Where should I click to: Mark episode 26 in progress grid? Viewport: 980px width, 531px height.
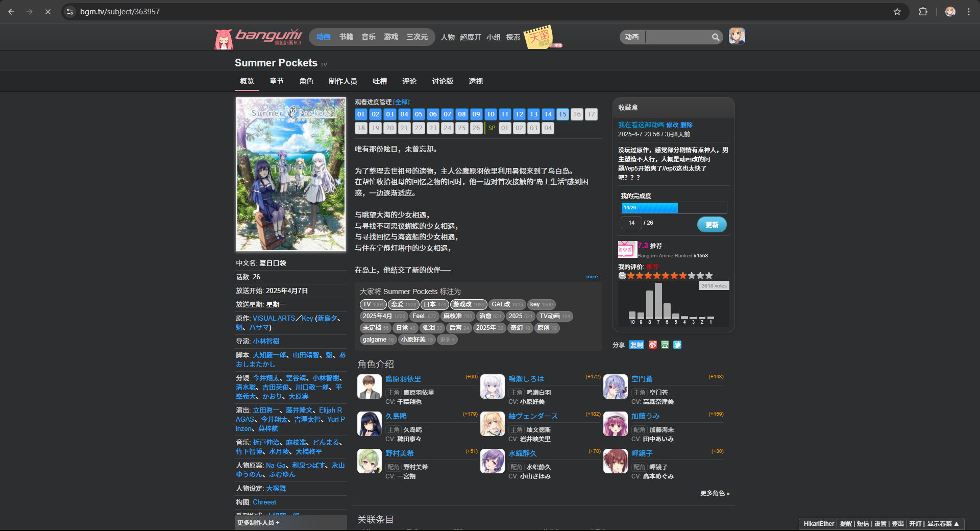point(476,128)
